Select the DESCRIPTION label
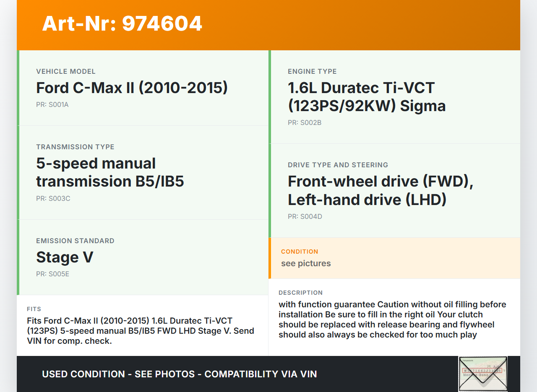This screenshot has width=537, height=392. coord(300,293)
